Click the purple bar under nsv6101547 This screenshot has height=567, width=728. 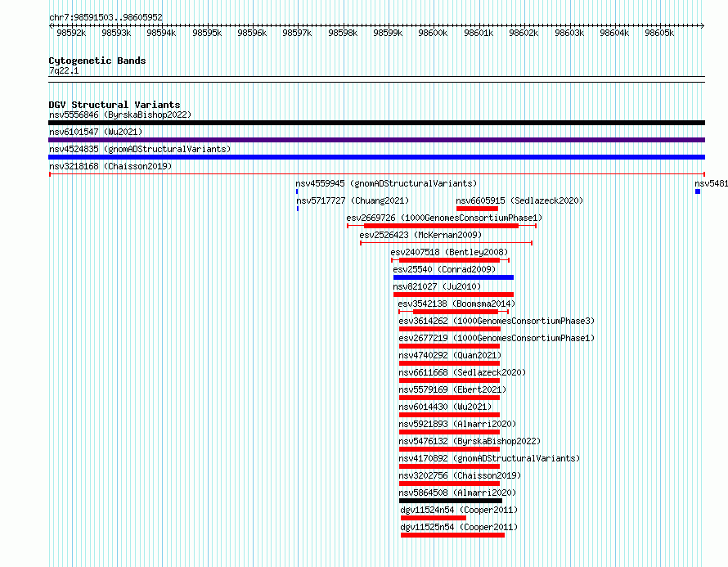point(376,140)
